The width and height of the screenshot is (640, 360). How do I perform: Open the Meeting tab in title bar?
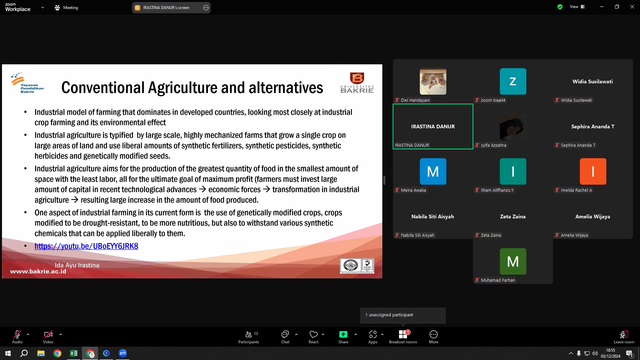point(66,7)
